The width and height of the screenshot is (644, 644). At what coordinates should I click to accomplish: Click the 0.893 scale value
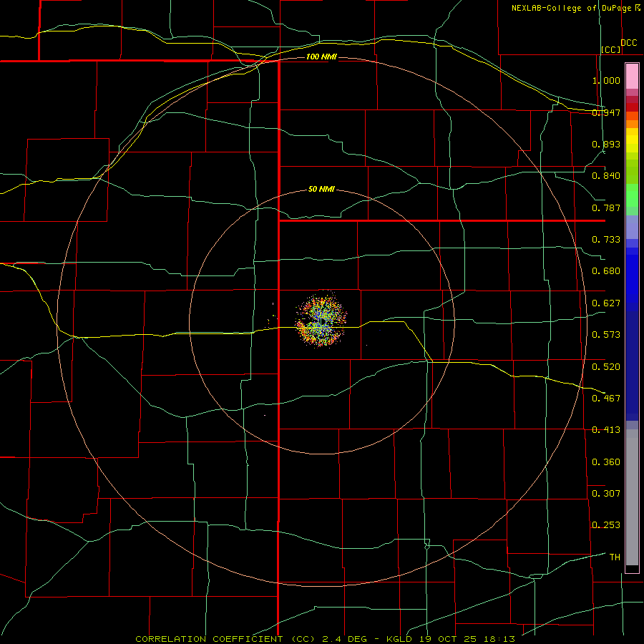pos(606,144)
